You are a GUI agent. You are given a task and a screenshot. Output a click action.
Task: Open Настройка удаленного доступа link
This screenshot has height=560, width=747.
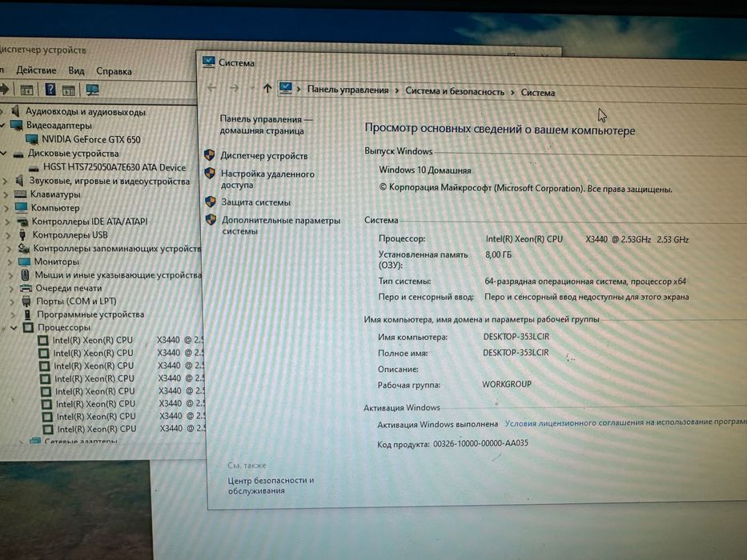click(267, 179)
